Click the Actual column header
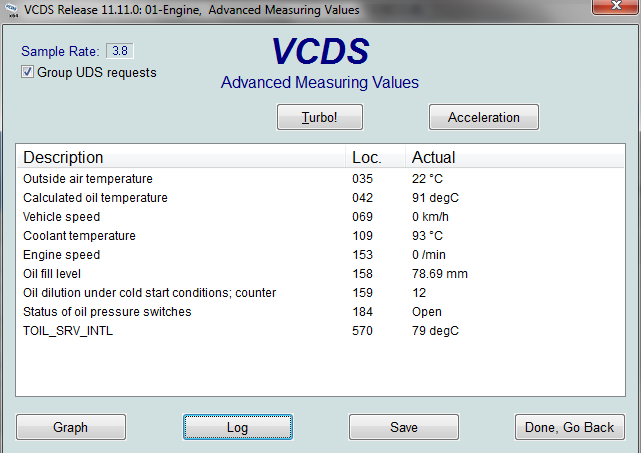 click(x=515, y=157)
